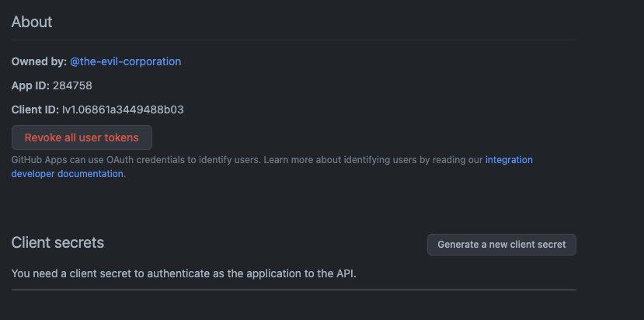This screenshot has height=320, width=644.
Task: Click the "GitHub Apps can use OAuth" sentence
Action: [74, 160]
